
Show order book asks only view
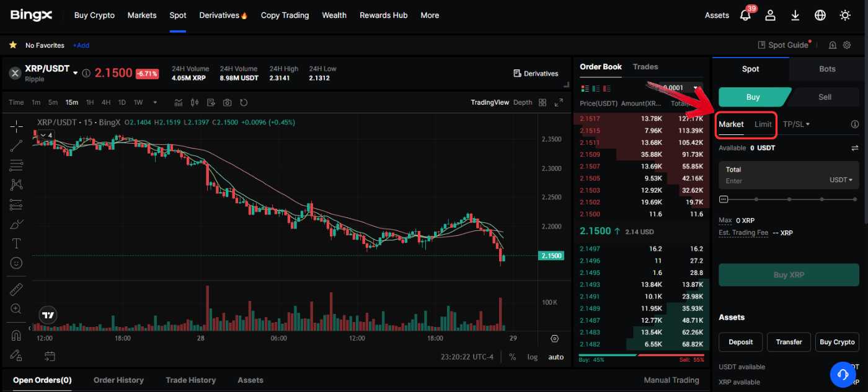coord(606,89)
